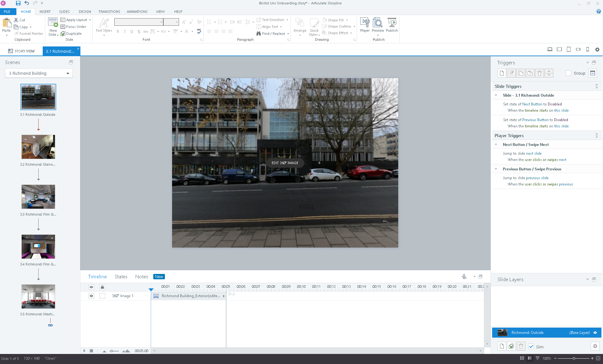Disable the Dim option for slide layers
603x364 pixels.
[x=531, y=346]
